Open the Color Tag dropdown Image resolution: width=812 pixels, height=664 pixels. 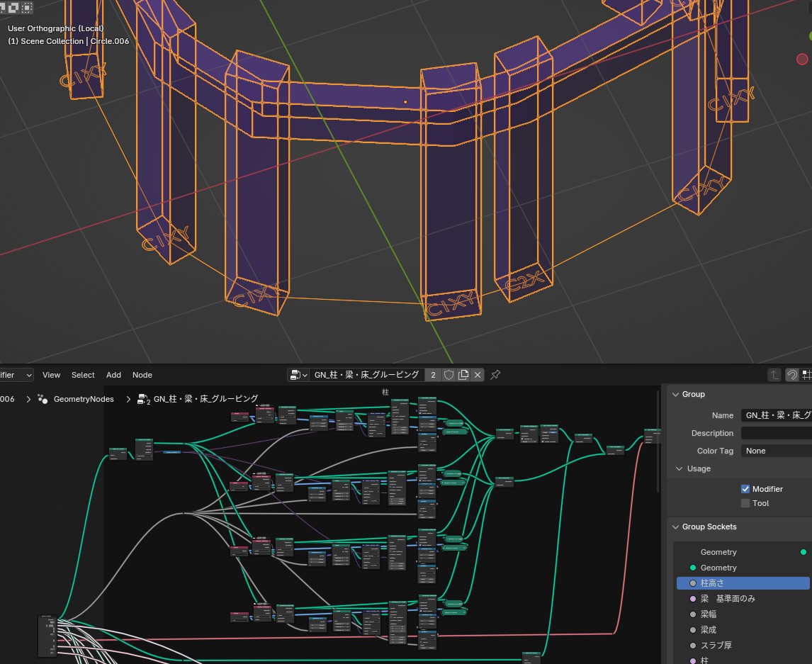[x=776, y=451]
